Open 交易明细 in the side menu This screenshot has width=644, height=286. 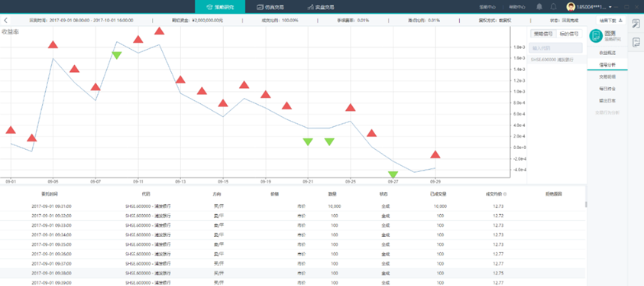pos(607,76)
